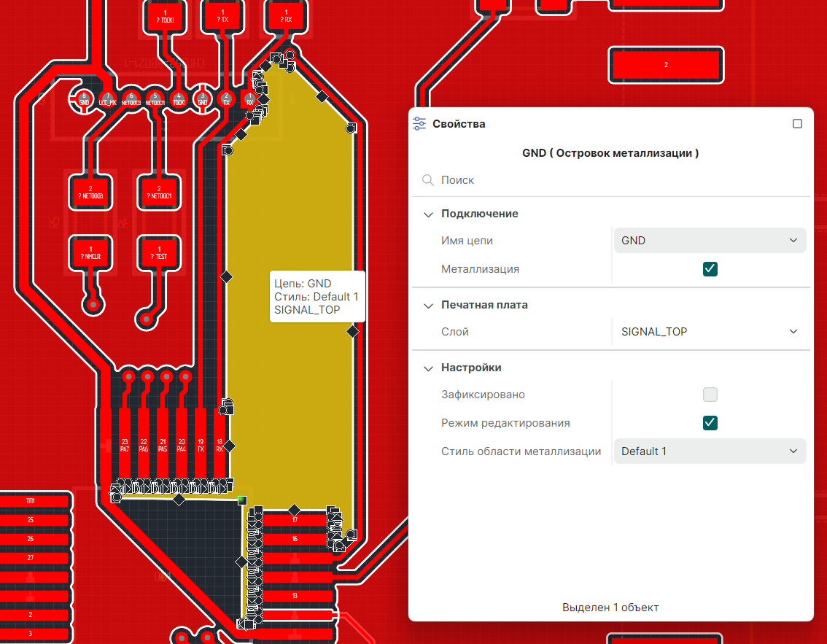The width and height of the screenshot is (827, 644).
Task: Click the Свойства panel sliders icon
Action: 419,124
